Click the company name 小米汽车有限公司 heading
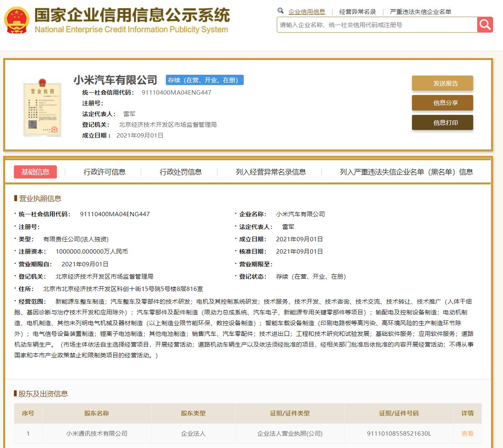Screen dimensions: 503x448 [x=117, y=80]
